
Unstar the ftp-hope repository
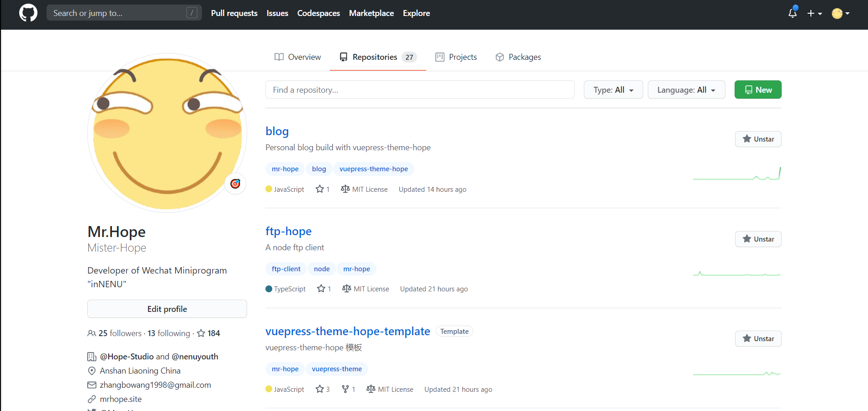click(x=758, y=239)
